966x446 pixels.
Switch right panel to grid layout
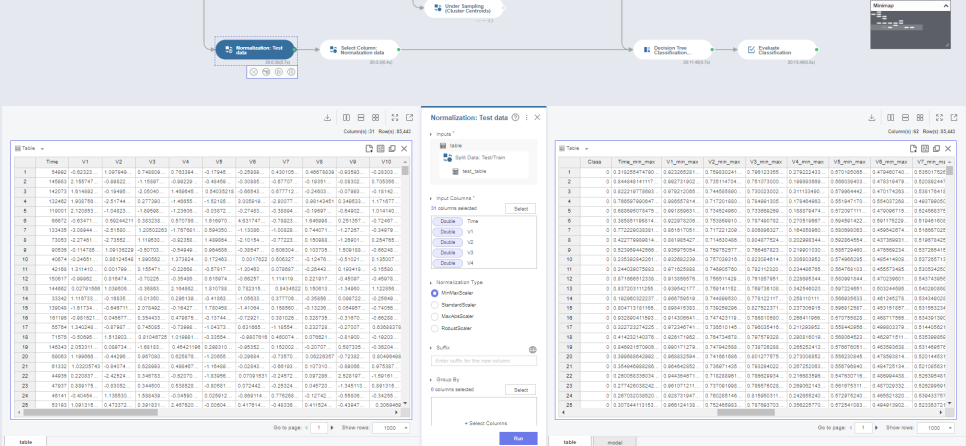click(920, 118)
